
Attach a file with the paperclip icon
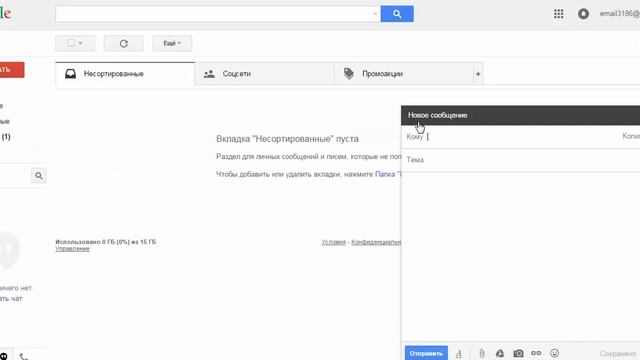click(482, 353)
